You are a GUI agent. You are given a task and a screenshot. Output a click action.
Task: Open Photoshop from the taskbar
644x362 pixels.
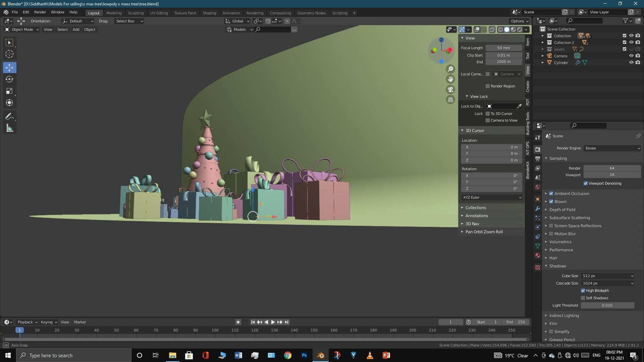[304, 355]
